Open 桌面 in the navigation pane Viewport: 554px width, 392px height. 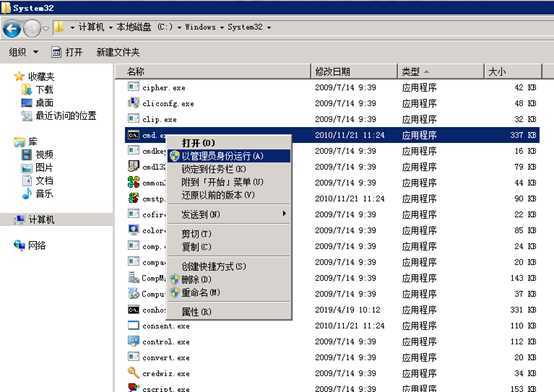37,103
